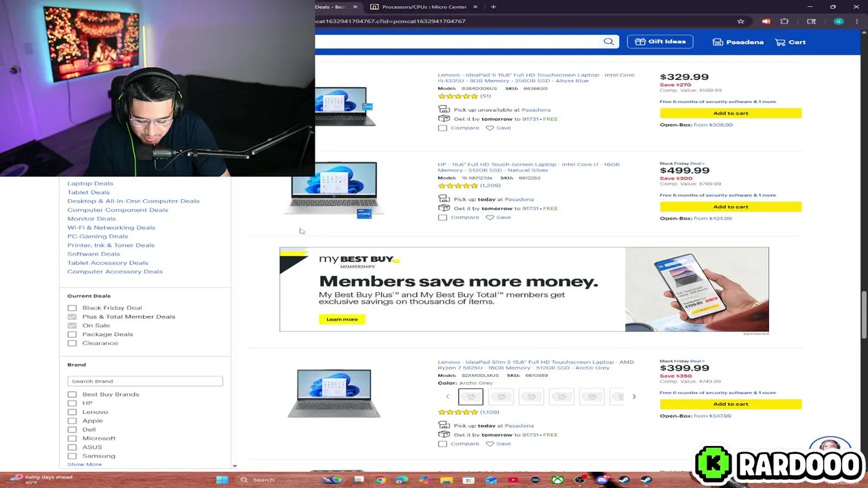
Task: Open Microsoft Edge from the taskbar
Action: 403,480
